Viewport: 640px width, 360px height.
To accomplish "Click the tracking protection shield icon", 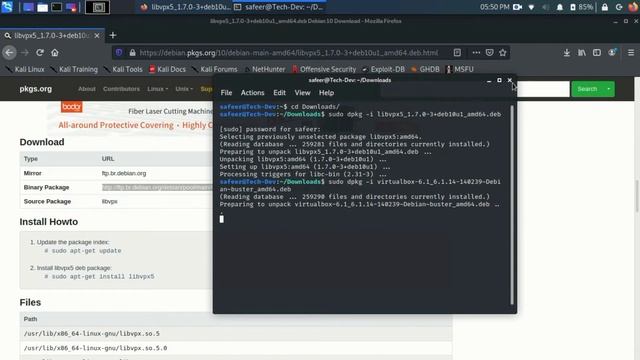I will [x=119, y=53].
